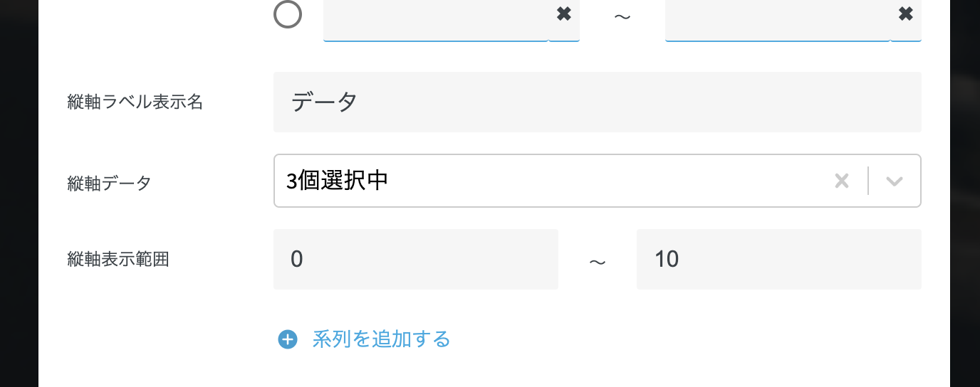The width and height of the screenshot is (980, 387).
Task: Click the 縦軸ラベル表示名 label
Action: (135, 102)
